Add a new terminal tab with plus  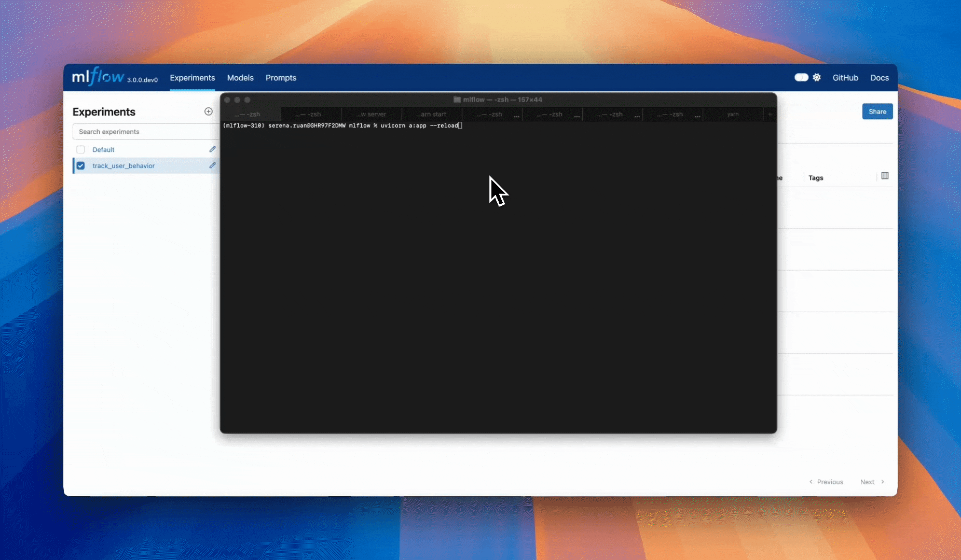(x=770, y=115)
